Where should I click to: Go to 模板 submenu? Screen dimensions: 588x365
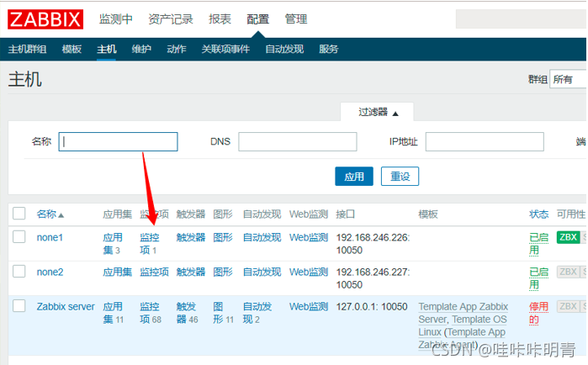tap(72, 49)
